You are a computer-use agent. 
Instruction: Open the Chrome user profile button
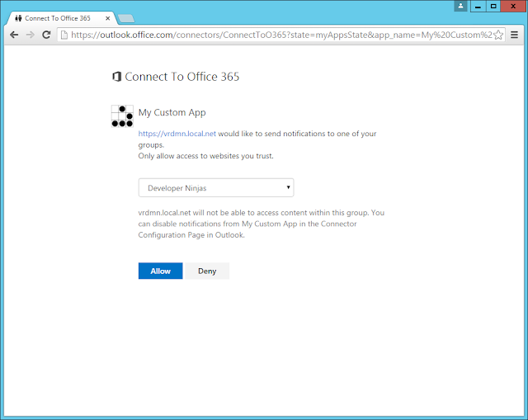(x=460, y=6)
